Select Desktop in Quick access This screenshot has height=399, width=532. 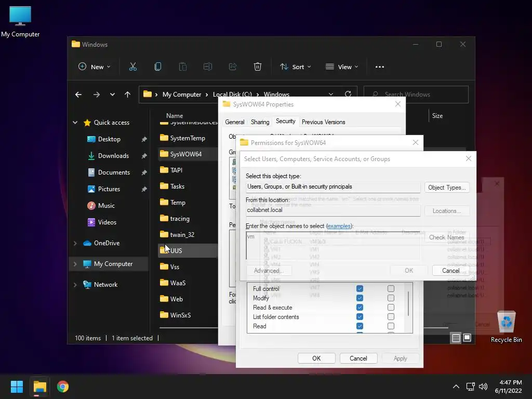click(109, 139)
